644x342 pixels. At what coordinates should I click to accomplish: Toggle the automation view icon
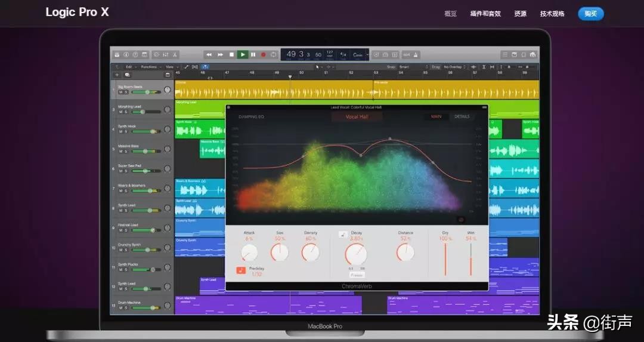pyautogui.click(x=186, y=67)
